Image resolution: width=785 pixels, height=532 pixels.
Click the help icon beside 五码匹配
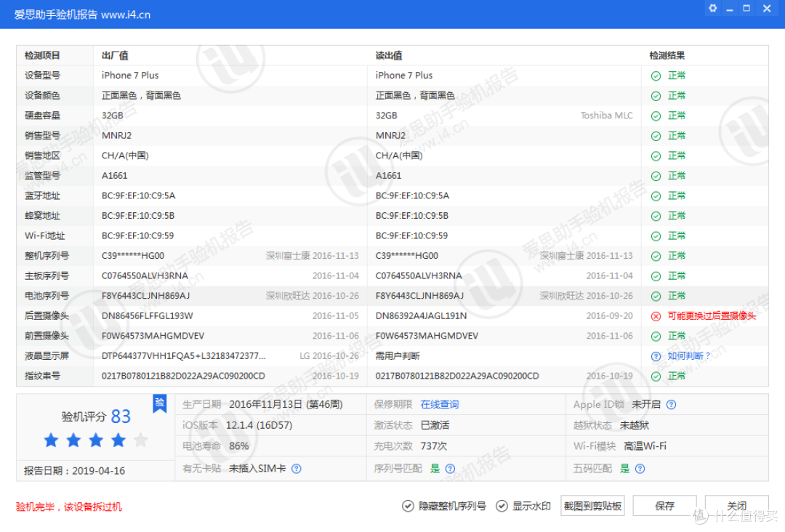[640, 469]
